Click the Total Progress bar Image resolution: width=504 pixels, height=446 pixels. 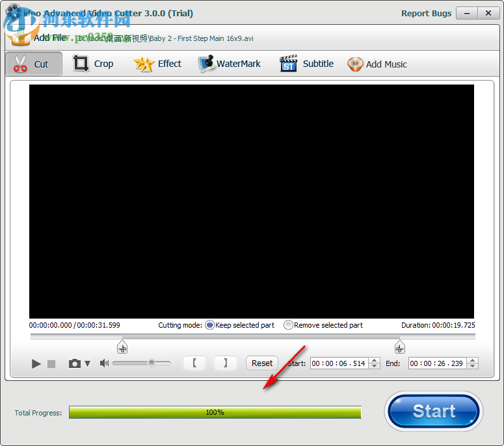click(x=215, y=412)
